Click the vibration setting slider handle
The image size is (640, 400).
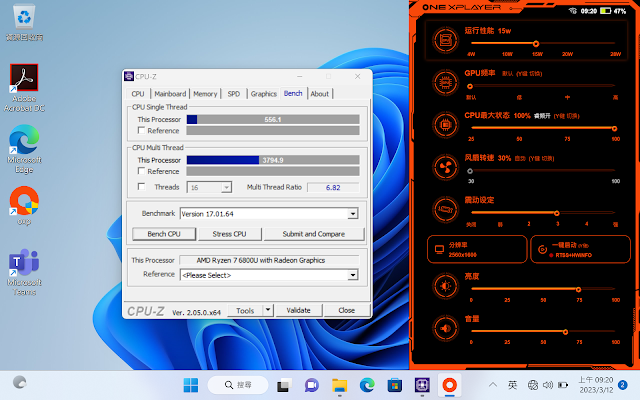[556, 213]
